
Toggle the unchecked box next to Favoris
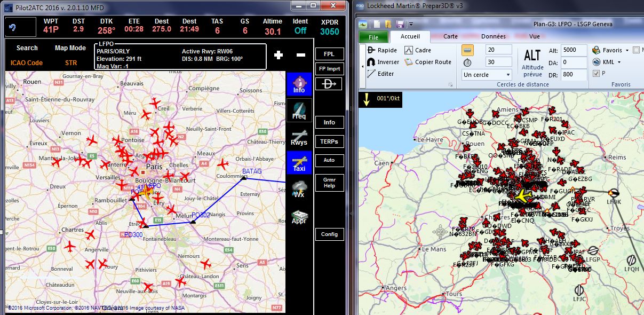click(x=636, y=50)
